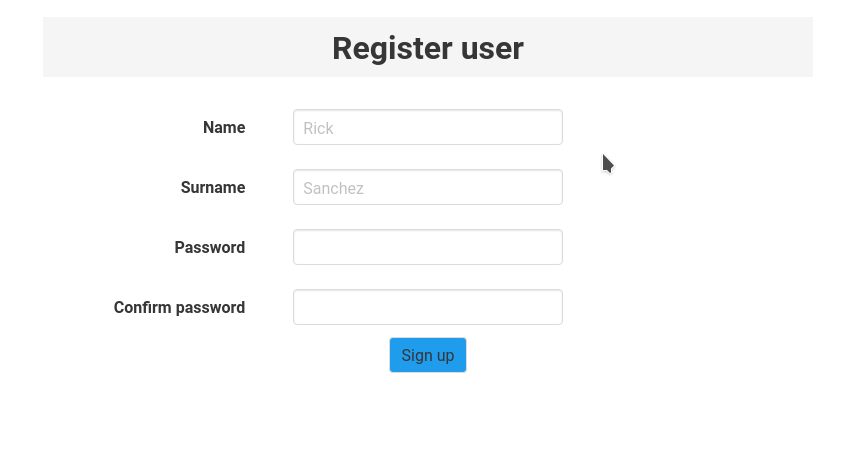Select the field right of Surname label

pos(427,187)
